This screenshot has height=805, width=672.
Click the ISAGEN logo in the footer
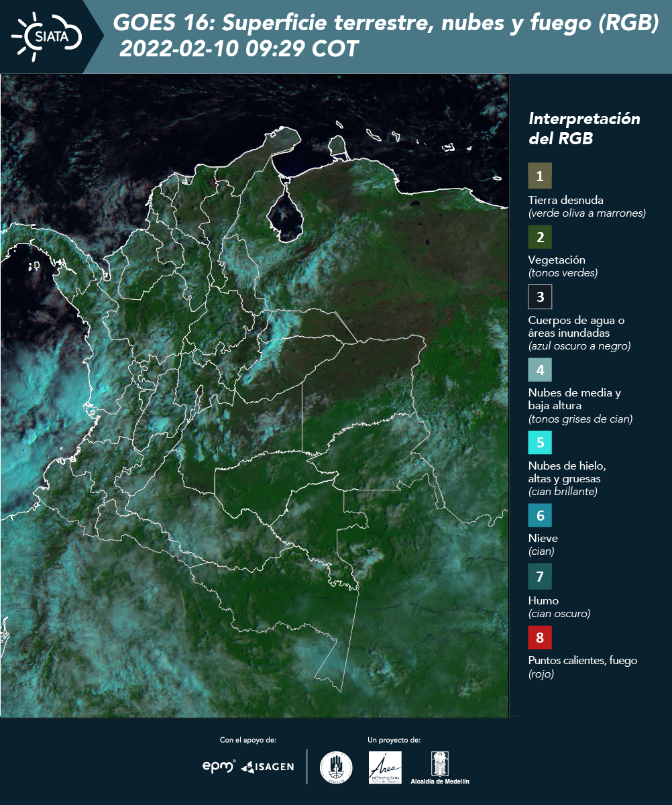[x=267, y=766]
